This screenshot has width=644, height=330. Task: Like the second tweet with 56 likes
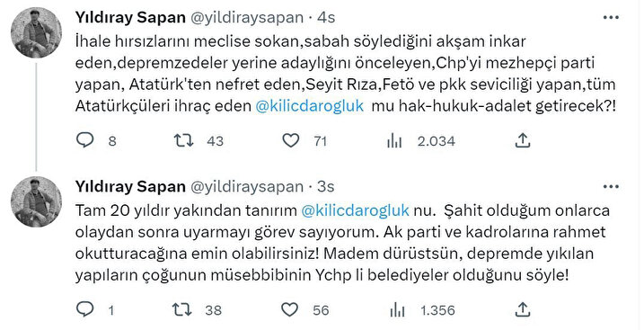tap(289, 310)
